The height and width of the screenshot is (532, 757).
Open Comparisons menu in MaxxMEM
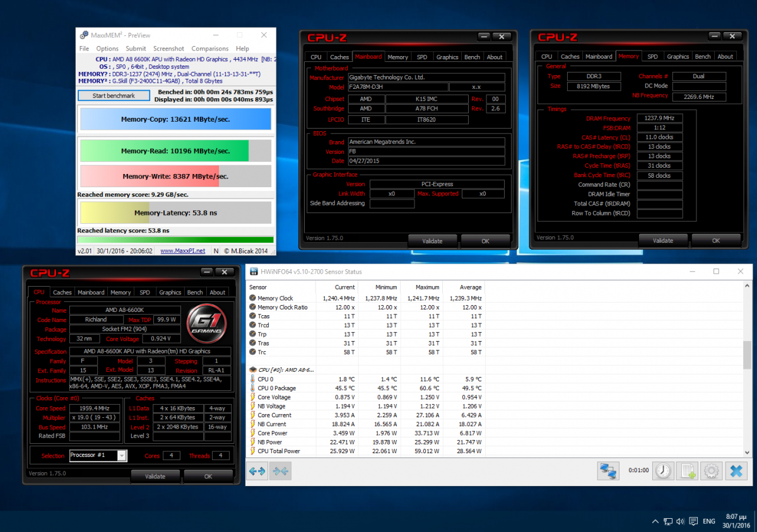tap(210, 49)
